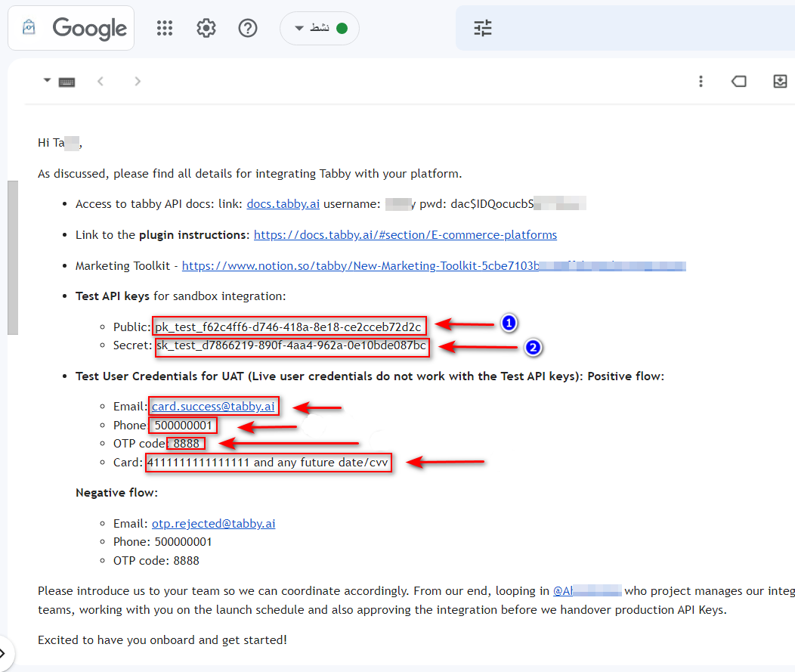795x672 pixels.
Task: Click the 'Test API keys' heading
Action: coord(113,296)
